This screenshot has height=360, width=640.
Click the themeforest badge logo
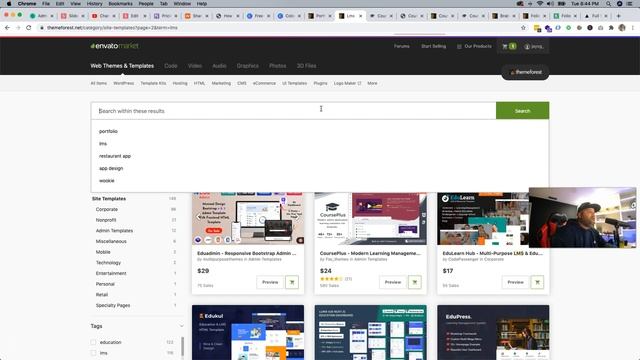coord(526,72)
